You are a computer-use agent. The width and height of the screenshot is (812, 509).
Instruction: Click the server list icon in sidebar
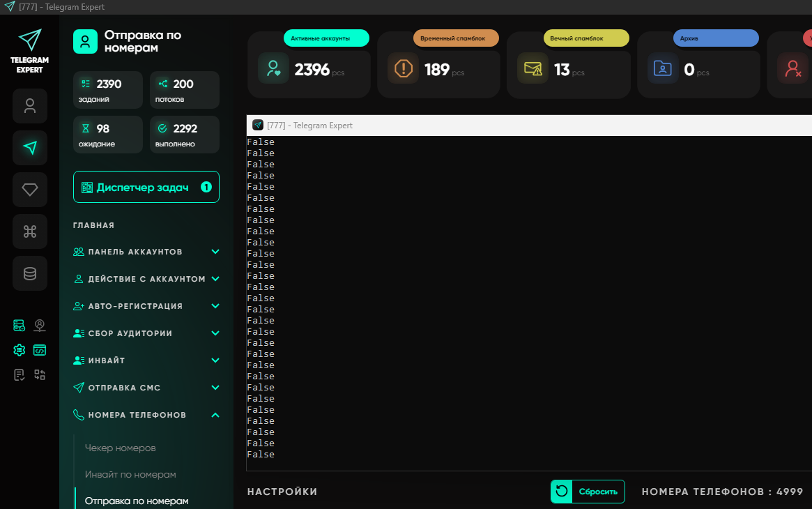click(20, 326)
